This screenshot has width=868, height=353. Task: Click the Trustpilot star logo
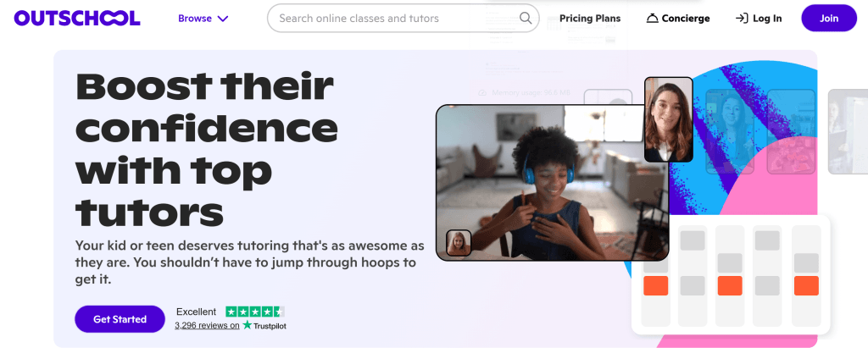click(247, 325)
